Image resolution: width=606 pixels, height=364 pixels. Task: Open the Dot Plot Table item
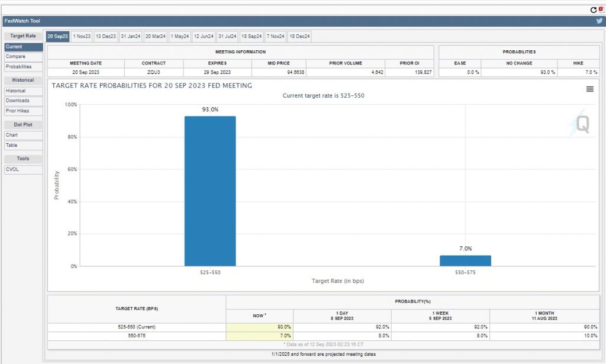[24, 145]
